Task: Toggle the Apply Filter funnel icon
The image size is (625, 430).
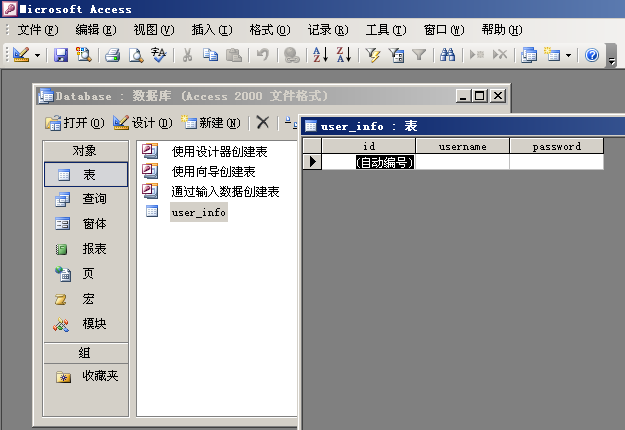Action: click(419, 55)
